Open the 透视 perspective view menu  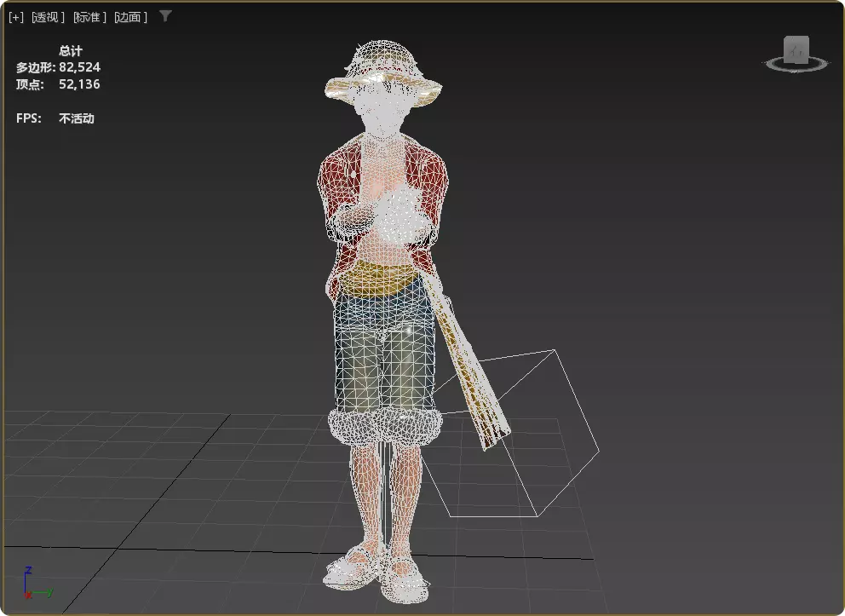pyautogui.click(x=48, y=17)
